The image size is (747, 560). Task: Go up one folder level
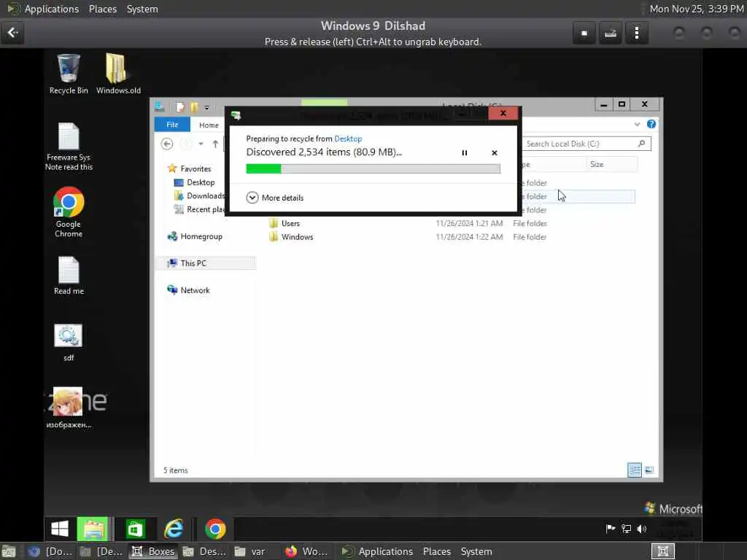coord(215,144)
